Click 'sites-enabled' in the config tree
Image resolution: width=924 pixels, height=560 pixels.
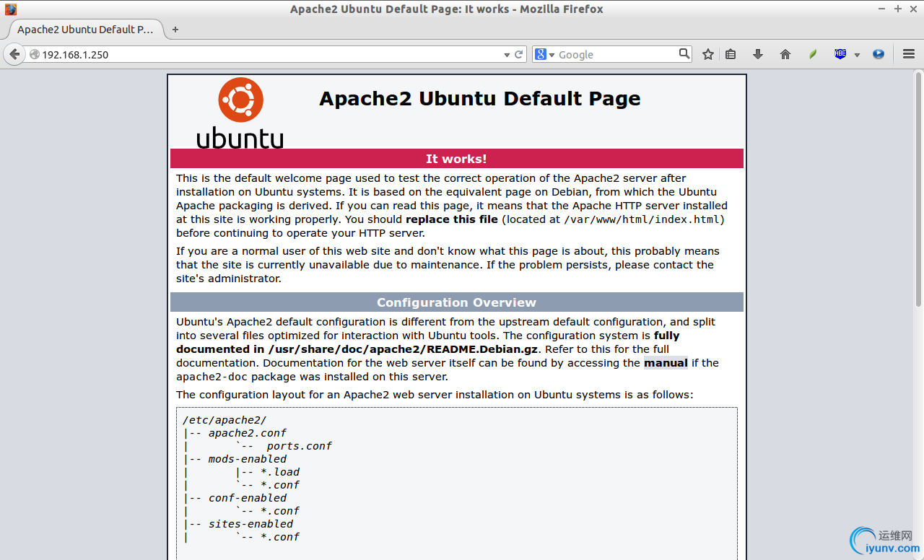(x=250, y=524)
